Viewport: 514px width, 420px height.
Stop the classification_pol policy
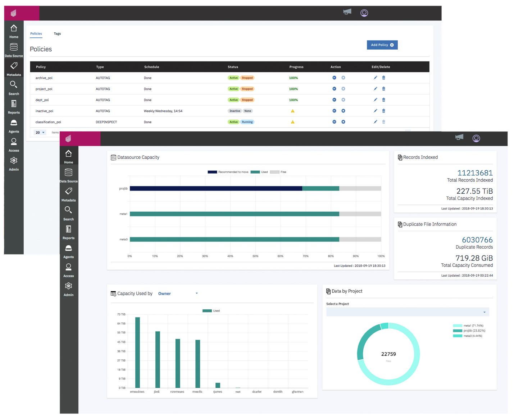click(x=343, y=122)
